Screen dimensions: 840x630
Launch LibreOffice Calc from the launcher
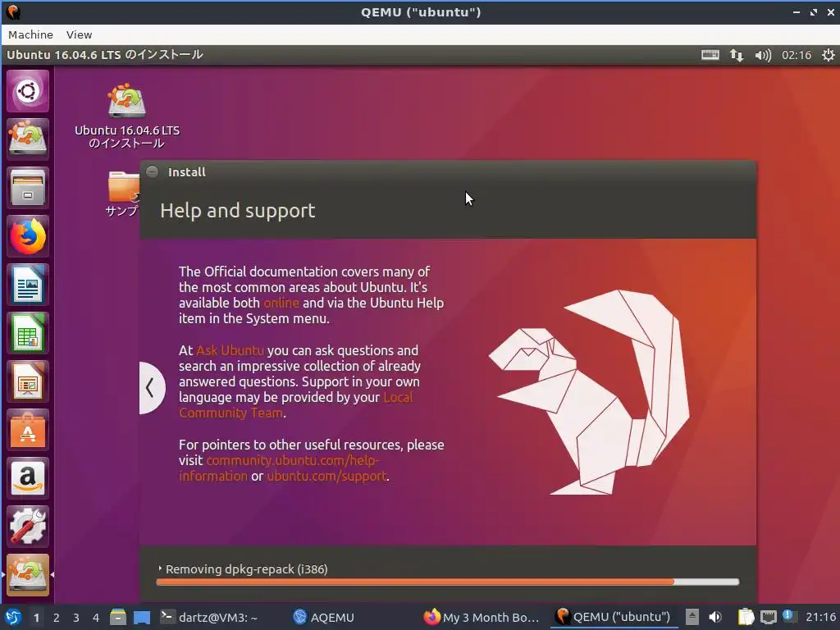(x=28, y=333)
